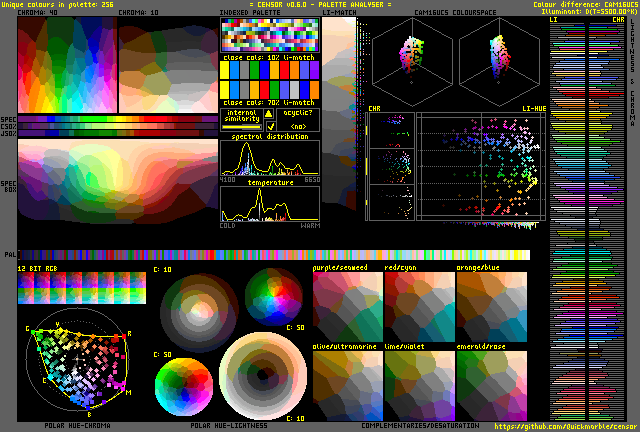The height and width of the screenshot is (432, 640).
Task: Select the indexed palette grid
Action: [269, 35]
